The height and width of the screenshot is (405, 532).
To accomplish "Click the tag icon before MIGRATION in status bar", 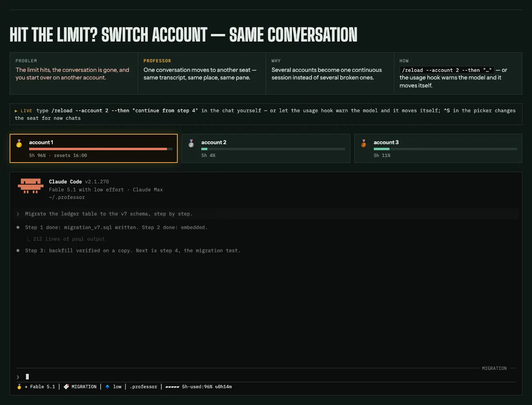I will pos(66,387).
